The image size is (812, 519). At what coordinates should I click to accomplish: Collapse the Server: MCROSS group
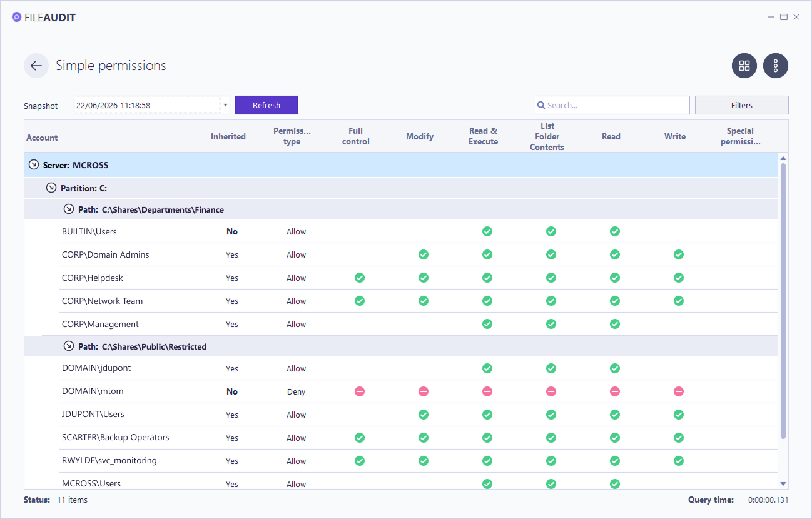pos(34,165)
